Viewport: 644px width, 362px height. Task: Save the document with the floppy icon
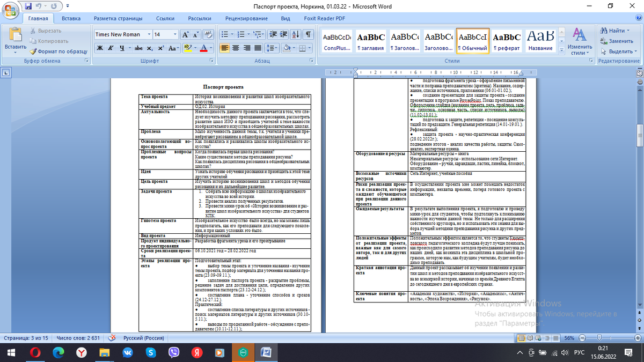(x=28, y=6)
